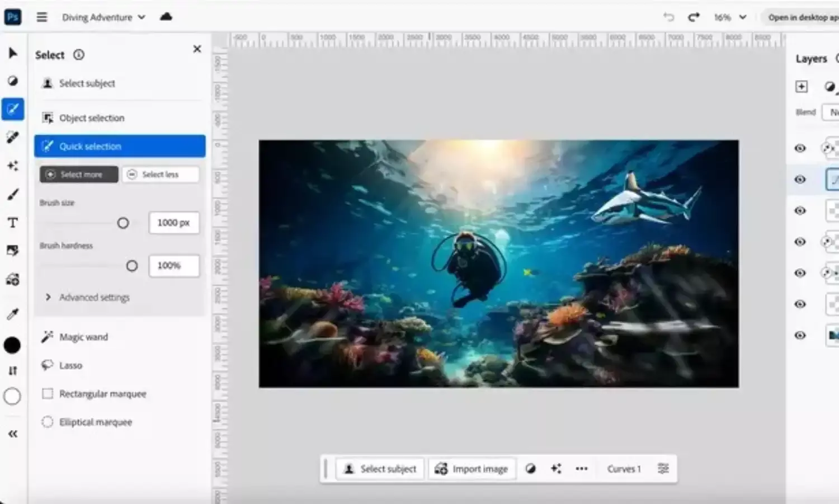
Task: Adjust the Brush hardness slider handle
Action: [x=132, y=266]
